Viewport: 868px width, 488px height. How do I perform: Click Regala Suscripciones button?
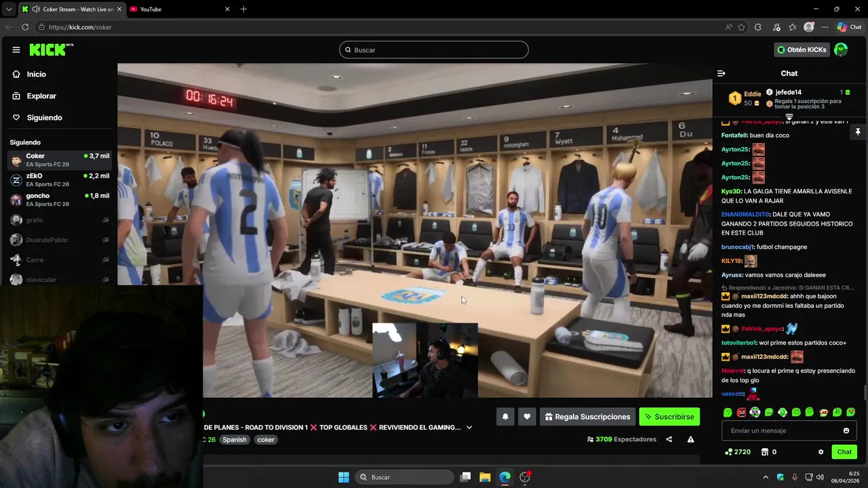[x=587, y=417]
